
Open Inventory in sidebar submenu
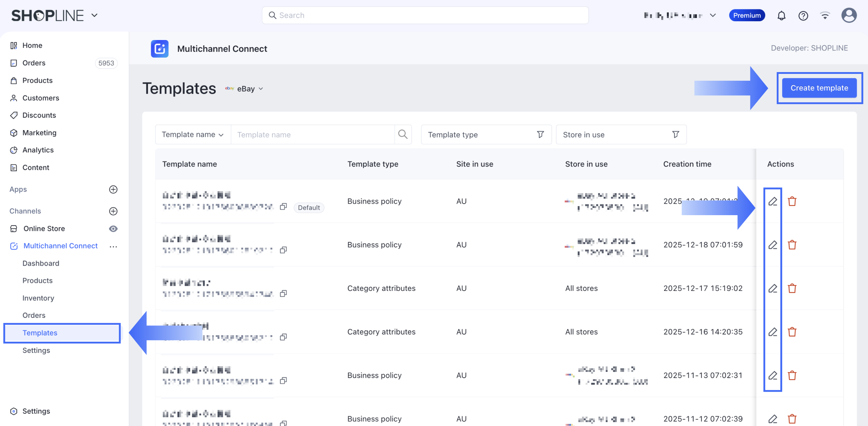click(x=38, y=298)
